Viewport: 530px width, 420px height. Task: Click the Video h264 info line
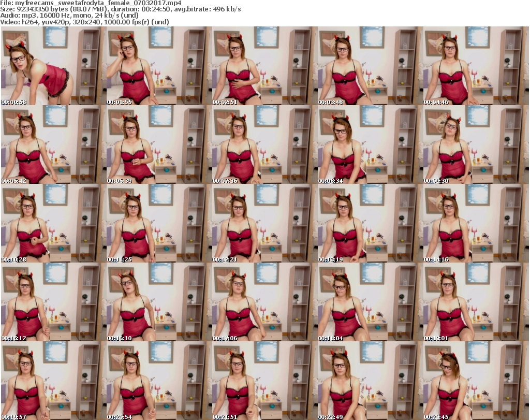point(84,22)
